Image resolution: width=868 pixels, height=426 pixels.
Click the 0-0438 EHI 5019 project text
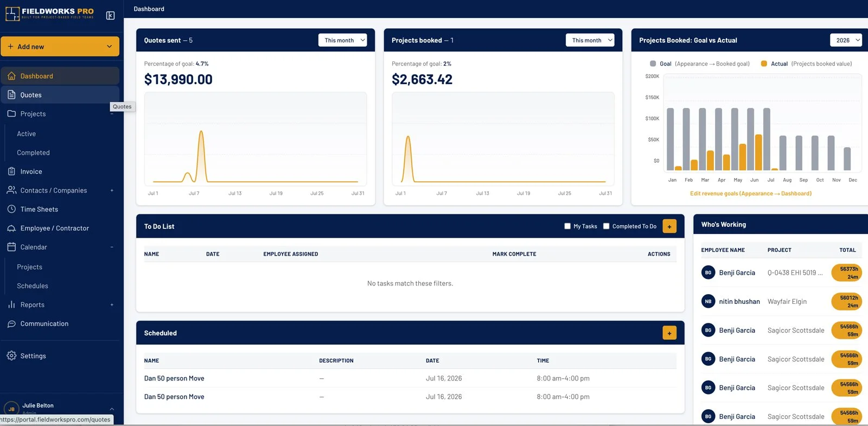[795, 273]
